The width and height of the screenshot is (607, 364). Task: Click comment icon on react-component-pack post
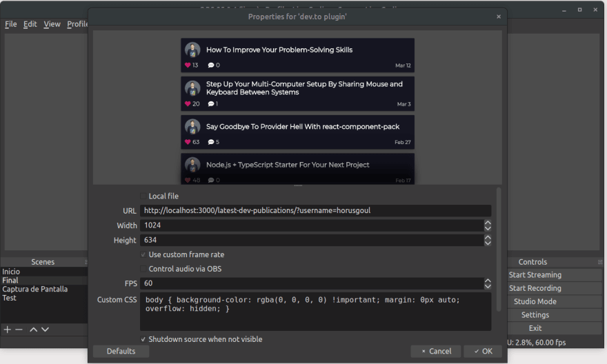(211, 142)
